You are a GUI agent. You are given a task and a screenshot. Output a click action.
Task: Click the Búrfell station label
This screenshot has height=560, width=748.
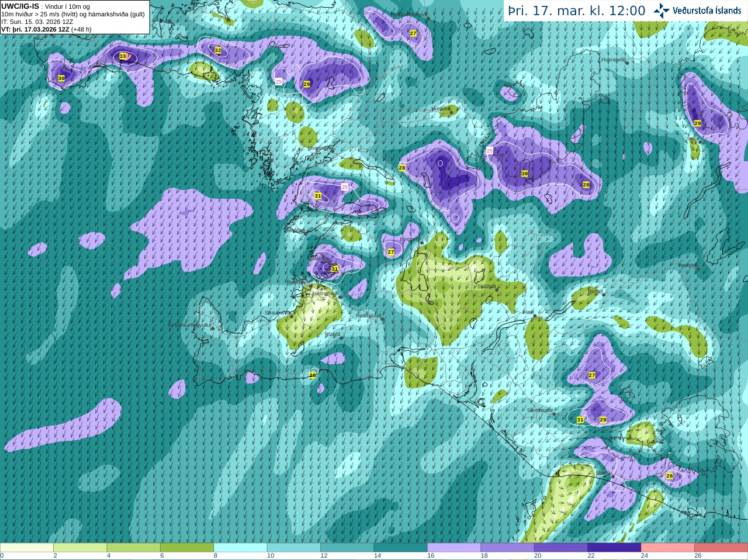595,291
